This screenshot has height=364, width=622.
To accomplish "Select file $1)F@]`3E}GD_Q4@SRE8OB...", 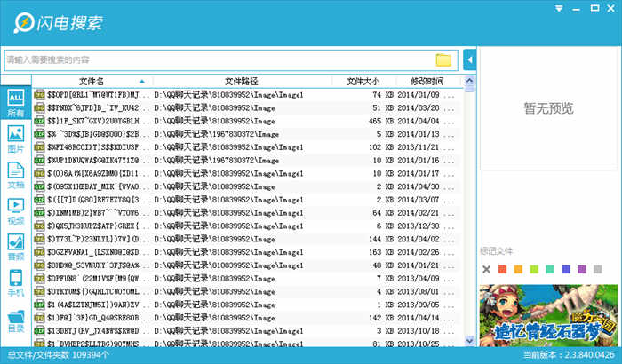I will 248,318.
